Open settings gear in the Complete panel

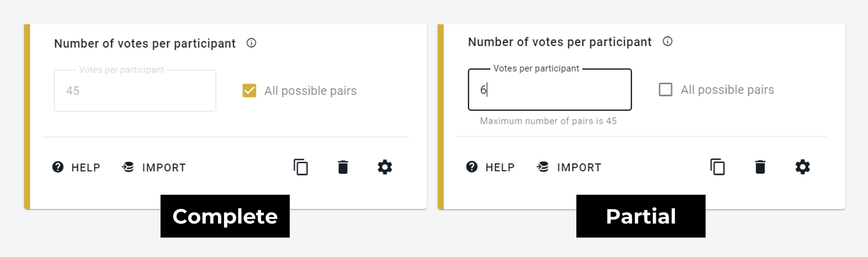point(385,167)
